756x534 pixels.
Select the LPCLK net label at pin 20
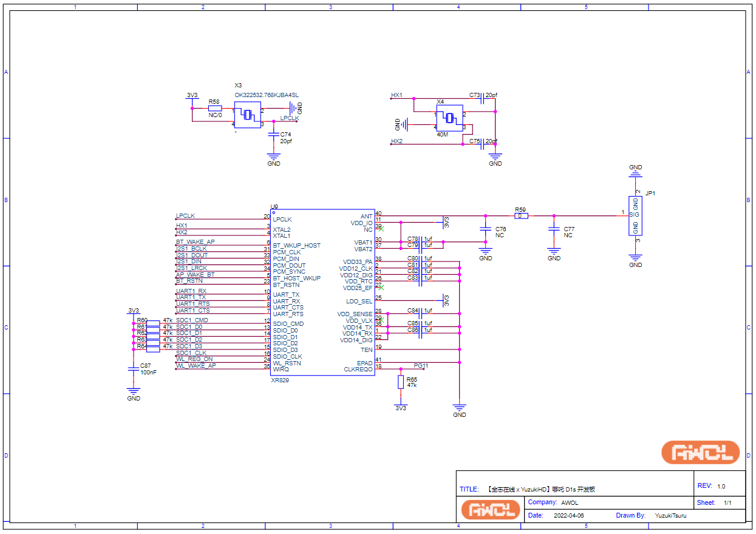[x=186, y=215]
